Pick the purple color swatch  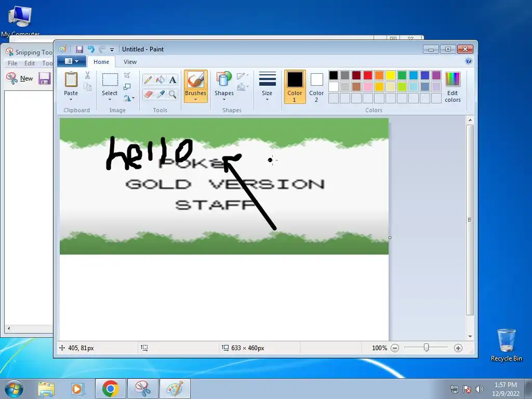click(436, 75)
